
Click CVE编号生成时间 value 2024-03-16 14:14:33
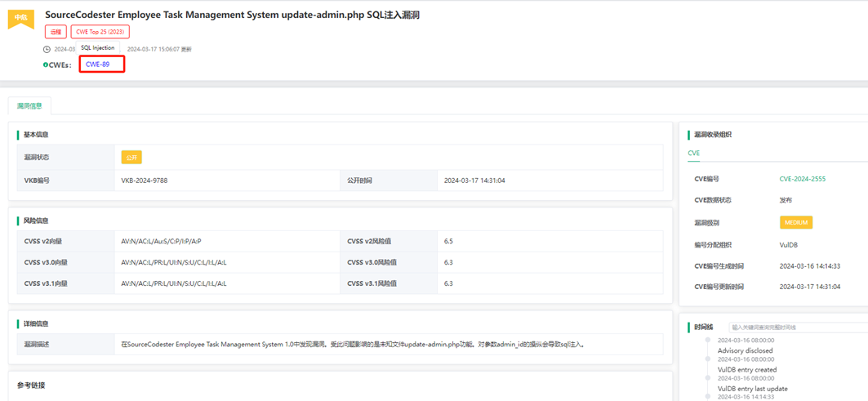(810, 266)
